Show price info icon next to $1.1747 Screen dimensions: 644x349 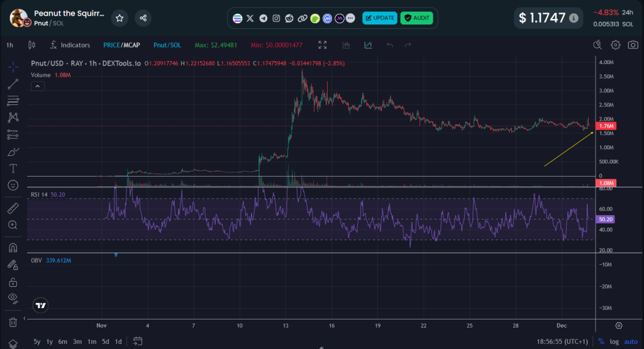(574, 18)
